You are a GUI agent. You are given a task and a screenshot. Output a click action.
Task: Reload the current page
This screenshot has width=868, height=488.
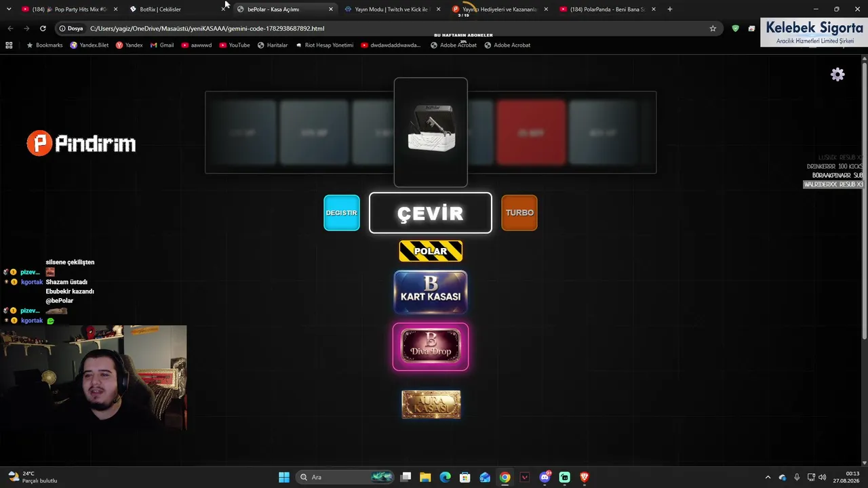point(43,28)
